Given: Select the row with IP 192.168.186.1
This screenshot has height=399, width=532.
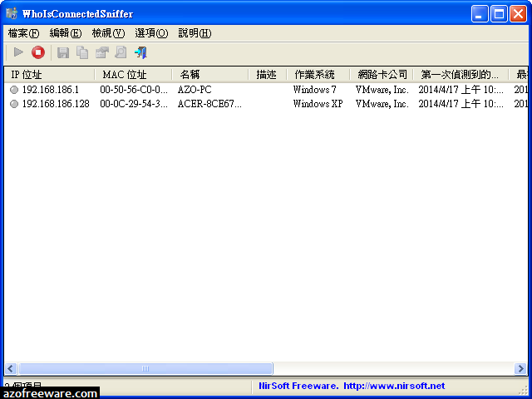Looking at the screenshot, I should 266,90.
